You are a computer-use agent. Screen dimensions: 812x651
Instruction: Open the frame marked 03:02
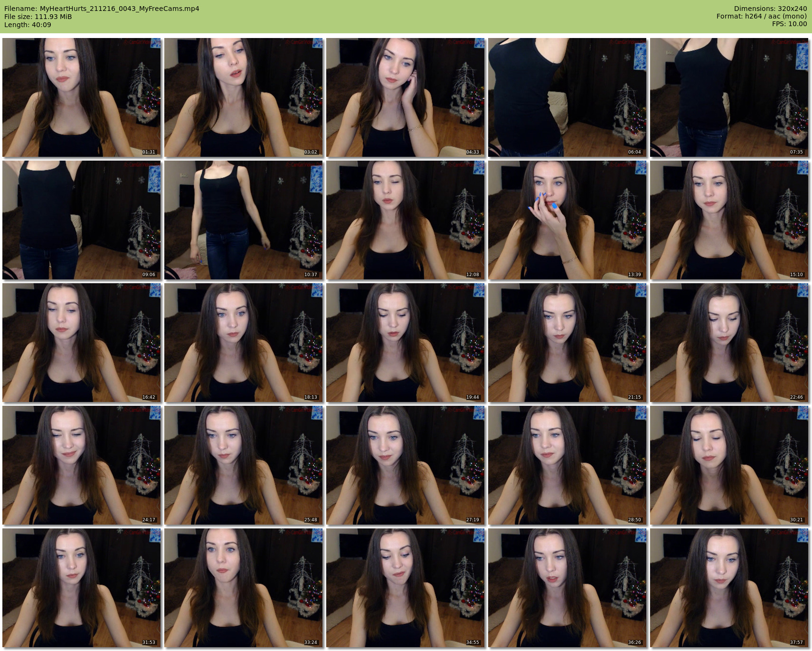coord(244,97)
